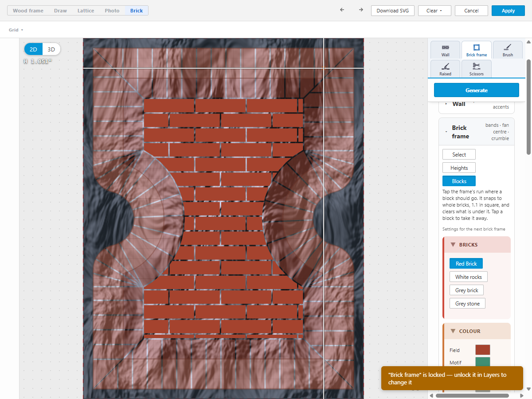This screenshot has height=399, width=532.
Task: Select the Brick frame tool icon
Action: pos(477,50)
